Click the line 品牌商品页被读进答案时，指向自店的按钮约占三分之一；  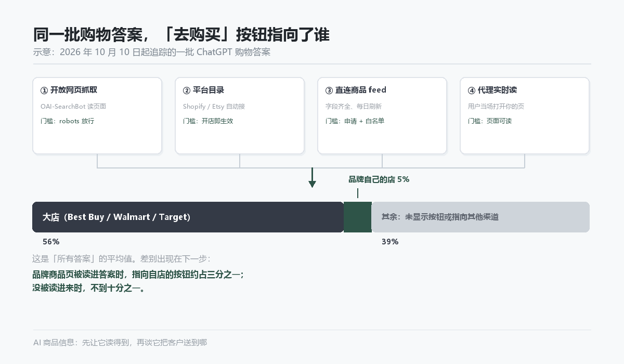click(138, 274)
